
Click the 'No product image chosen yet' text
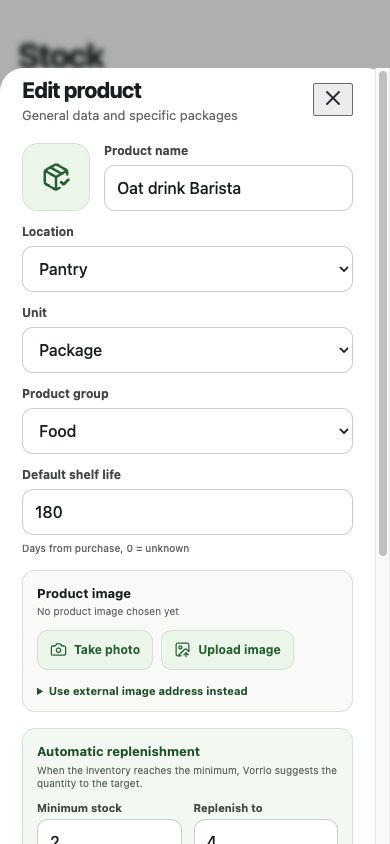pyautogui.click(x=108, y=611)
